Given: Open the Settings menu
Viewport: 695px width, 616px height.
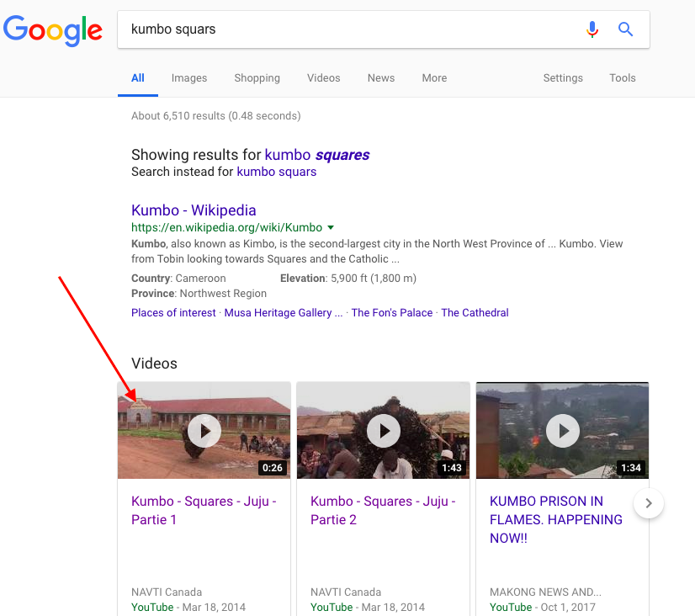Looking at the screenshot, I should (563, 78).
